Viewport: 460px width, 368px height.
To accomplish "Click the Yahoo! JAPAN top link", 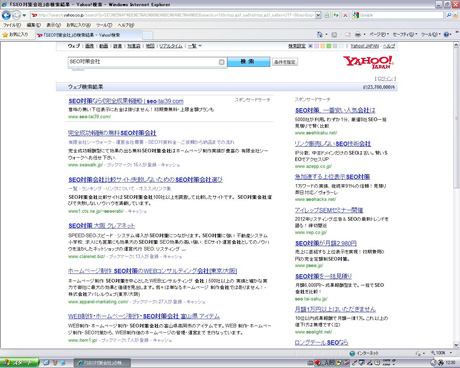I will coord(364,46).
